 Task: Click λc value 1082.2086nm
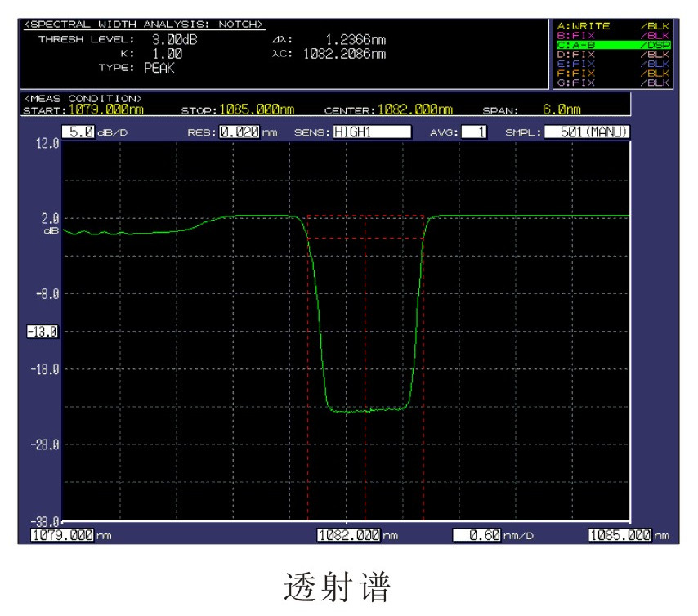[345, 54]
